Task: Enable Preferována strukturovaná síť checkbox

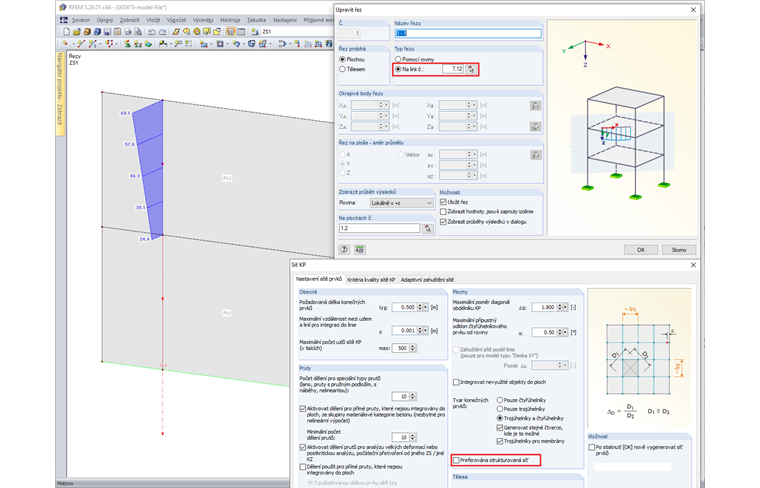Action: tap(456, 460)
